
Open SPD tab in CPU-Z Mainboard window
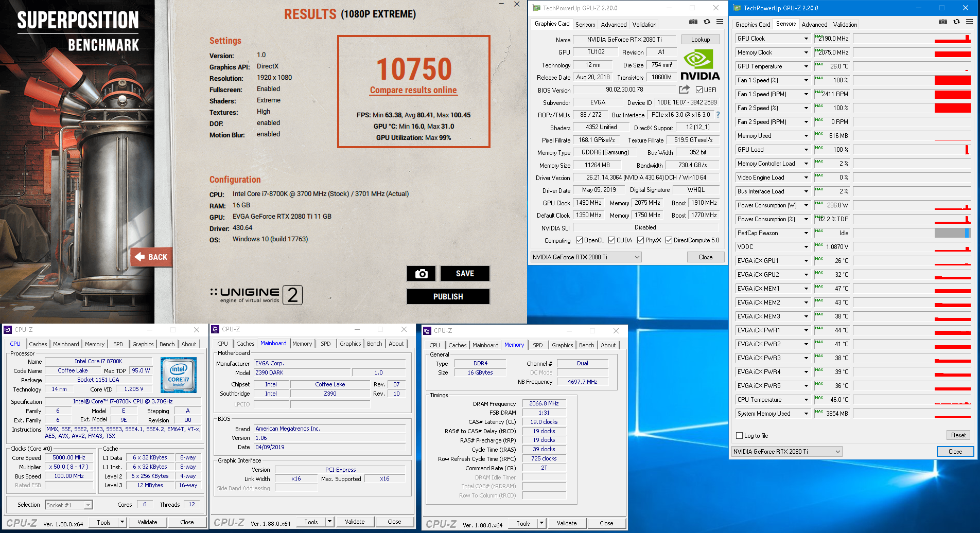[x=326, y=344]
